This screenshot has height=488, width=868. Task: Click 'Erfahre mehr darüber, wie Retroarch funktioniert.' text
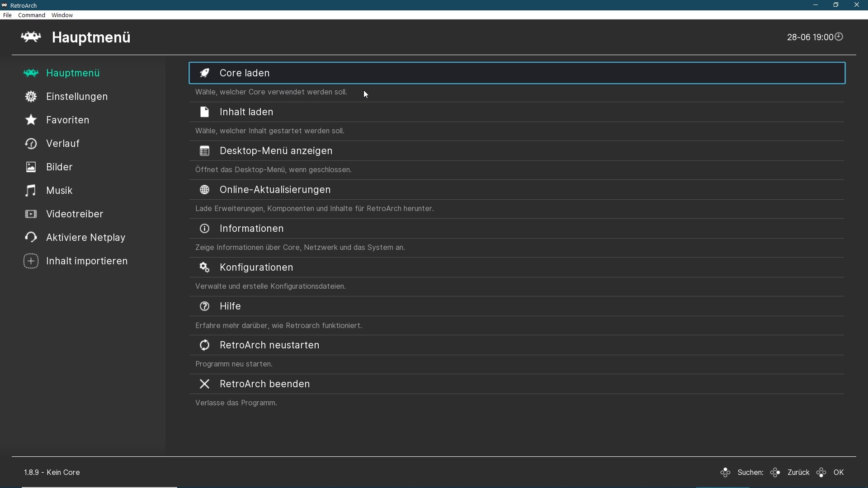click(x=278, y=326)
